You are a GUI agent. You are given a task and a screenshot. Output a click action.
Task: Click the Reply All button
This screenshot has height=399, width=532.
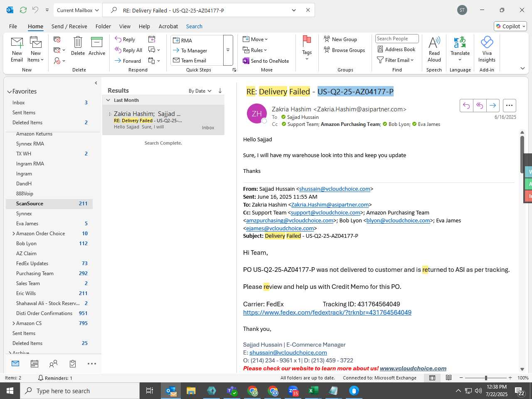coord(128,50)
